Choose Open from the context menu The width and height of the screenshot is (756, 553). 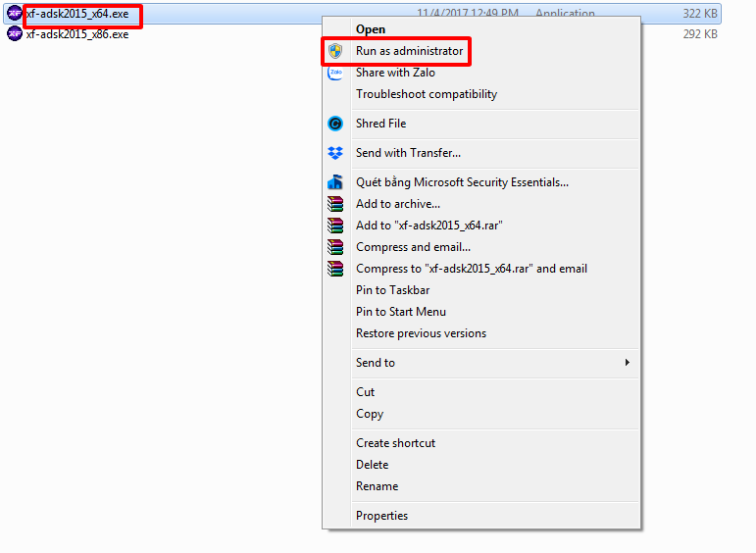[x=371, y=29]
